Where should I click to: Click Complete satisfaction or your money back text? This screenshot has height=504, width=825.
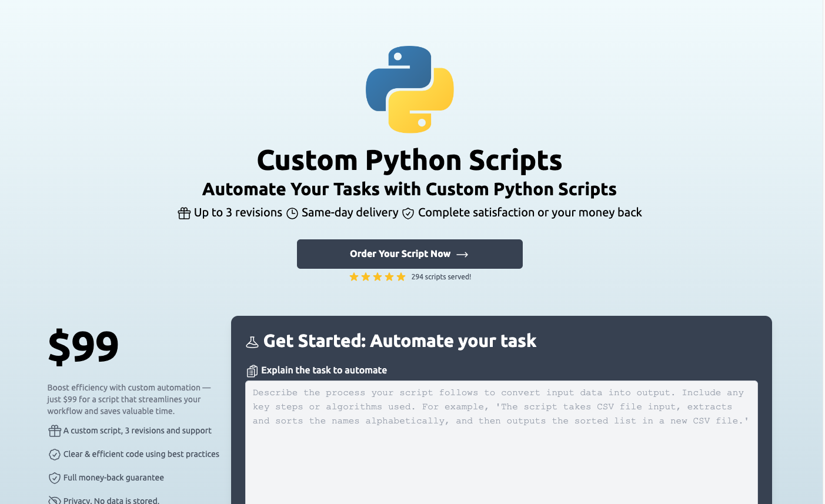coord(530,212)
